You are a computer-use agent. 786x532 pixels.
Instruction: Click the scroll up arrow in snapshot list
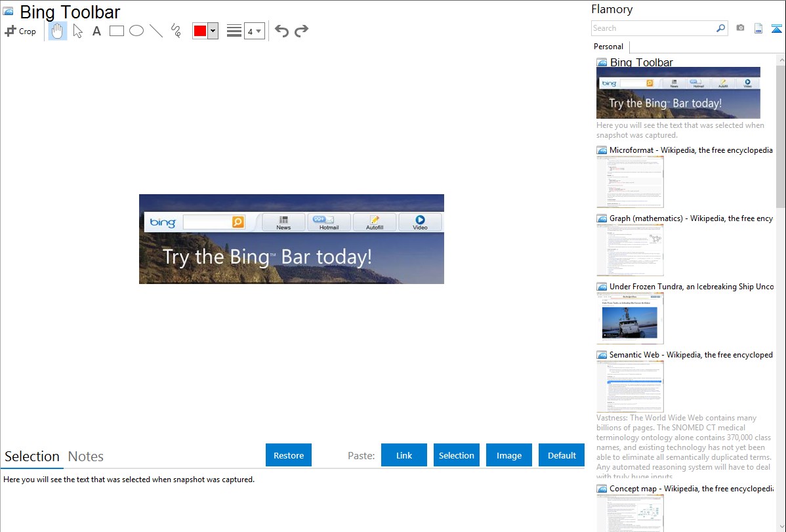point(781,60)
